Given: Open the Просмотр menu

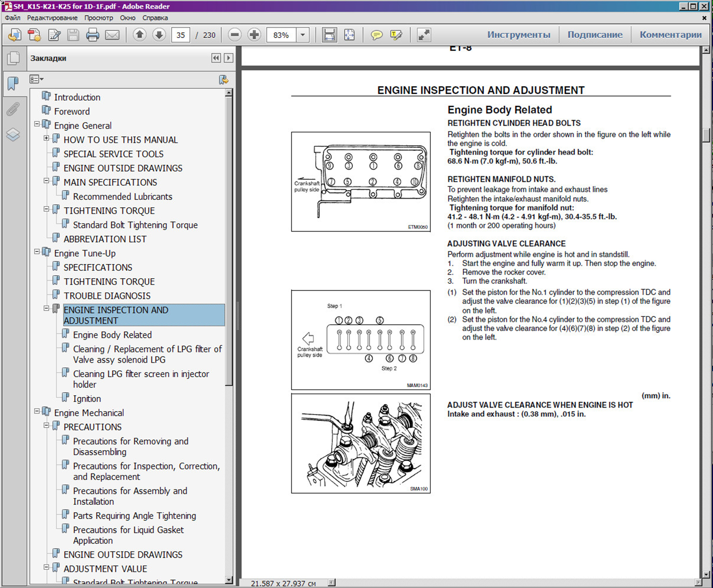Looking at the screenshot, I should click(x=99, y=18).
